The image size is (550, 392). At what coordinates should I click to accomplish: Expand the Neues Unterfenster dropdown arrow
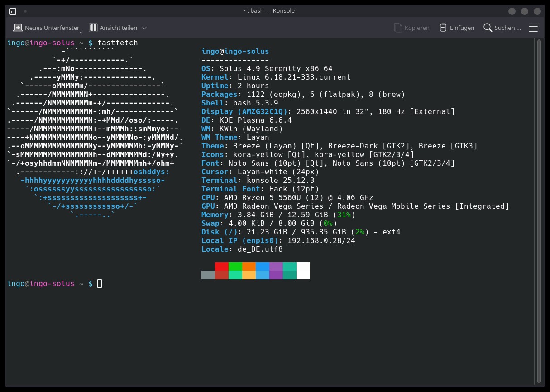tap(81, 32)
